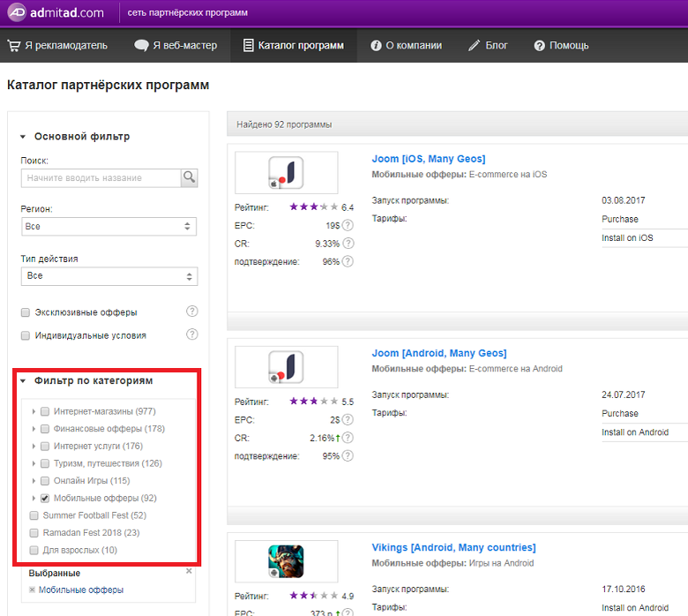Screen dimensions: 688x616
Task: Expand Мобильные офферы subcategories arrow
Action: pyautogui.click(x=34, y=498)
